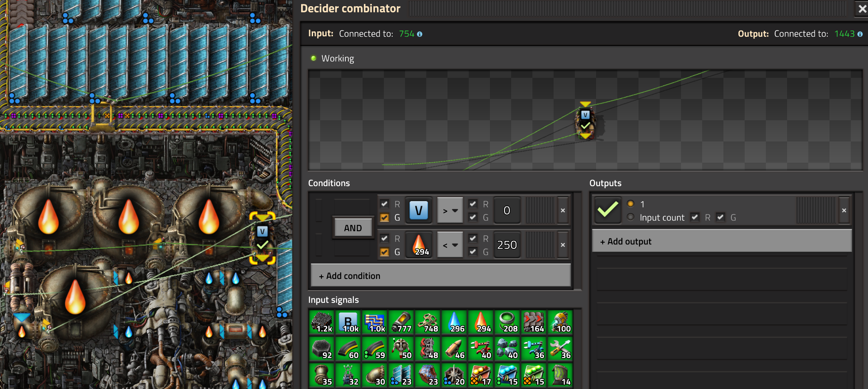868x389 pixels.
Task: Click the blue fast inserter signal showing 36
Action: click(534, 349)
